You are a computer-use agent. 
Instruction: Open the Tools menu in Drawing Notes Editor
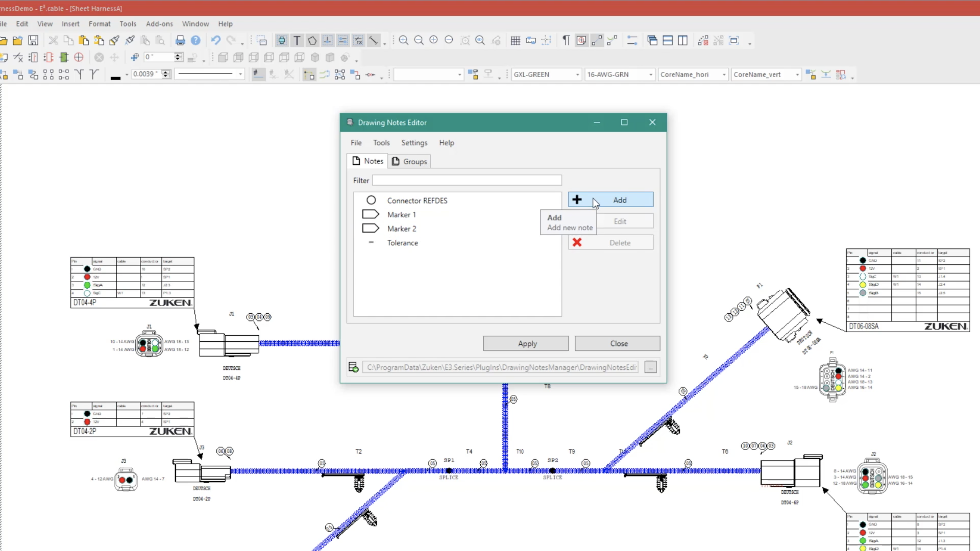(x=381, y=143)
